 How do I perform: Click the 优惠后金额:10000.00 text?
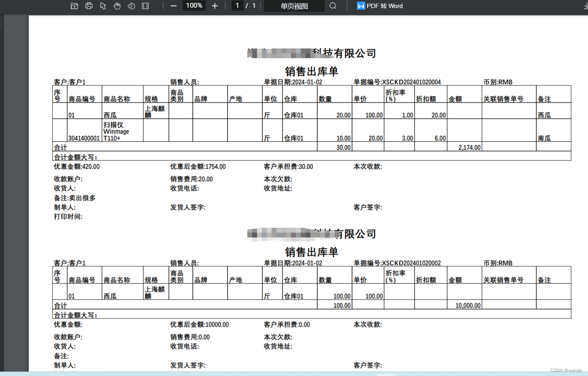click(x=200, y=324)
